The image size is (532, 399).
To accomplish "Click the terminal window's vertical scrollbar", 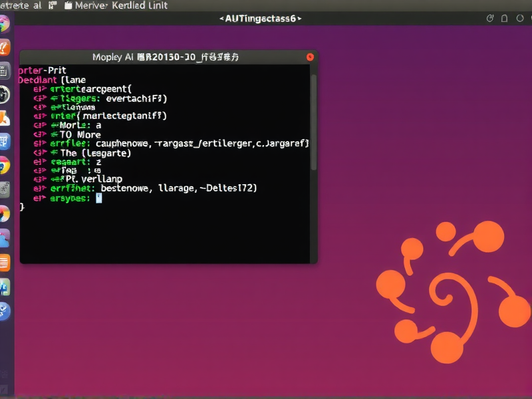I will click(314, 120).
